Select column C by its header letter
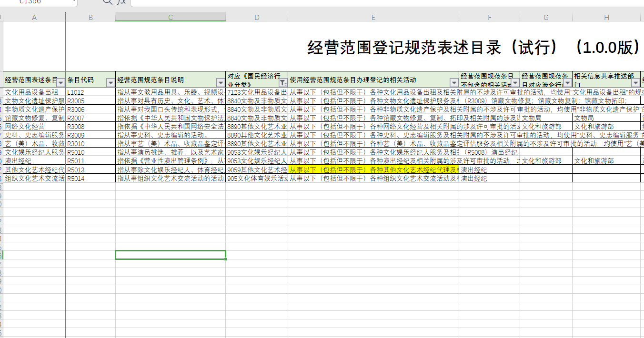 171,18
